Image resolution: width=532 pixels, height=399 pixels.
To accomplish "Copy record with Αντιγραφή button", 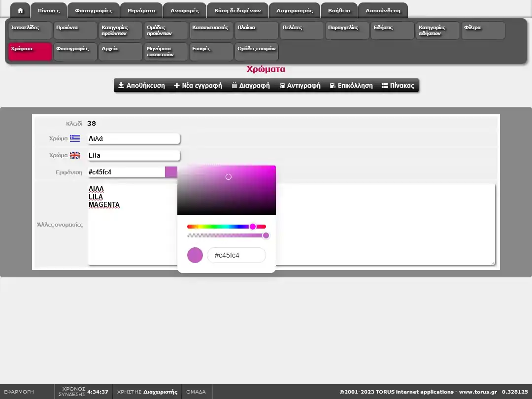I will 299,85.
